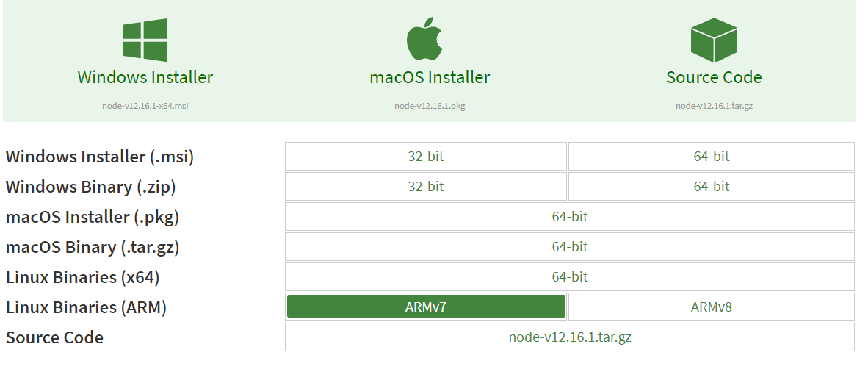Click the highlighted ARMv7 Linux binary
Viewport: 868px width, 369px height.
coord(426,307)
